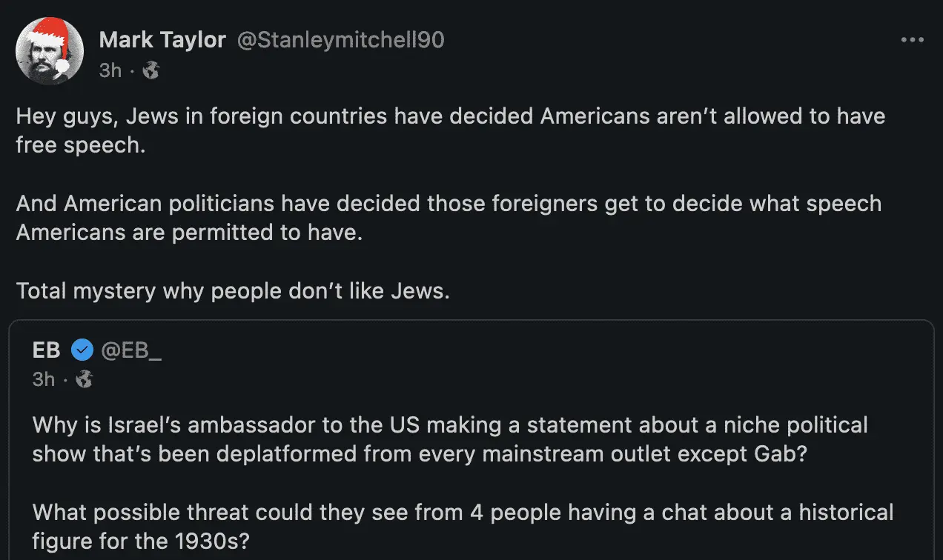Viewport: 943px width, 560px height.
Task: Click the main post's final one-line sentence
Action: 233,290
